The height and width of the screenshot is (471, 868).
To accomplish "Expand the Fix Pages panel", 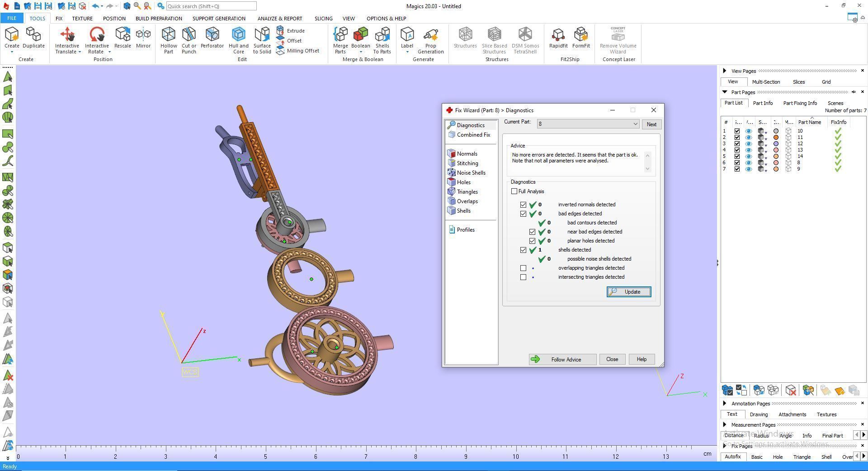I will pyautogui.click(x=725, y=446).
